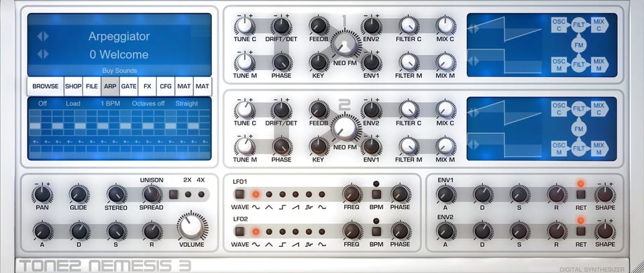Click the BROWSE button

[46, 87]
